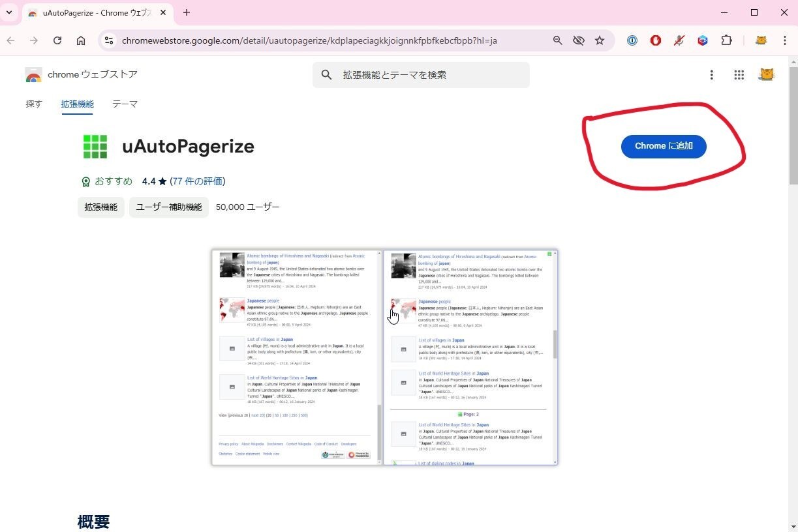Click the scrollbar up arrow
798x532 pixels.
pos(793,61)
